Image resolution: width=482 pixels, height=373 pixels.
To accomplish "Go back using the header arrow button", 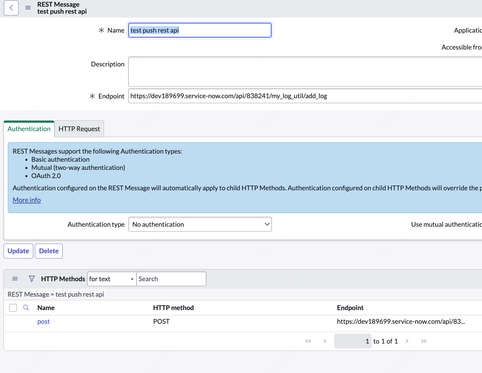I will (11, 8).
